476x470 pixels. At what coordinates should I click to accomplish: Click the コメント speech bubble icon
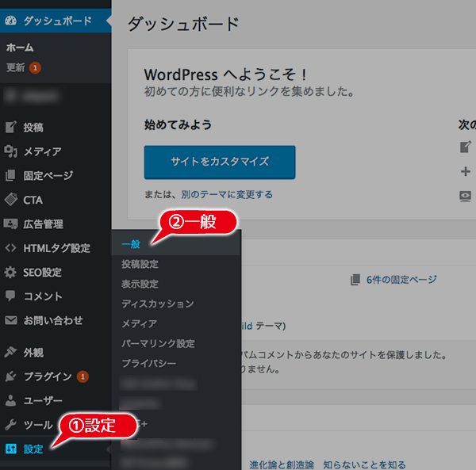coord(10,296)
